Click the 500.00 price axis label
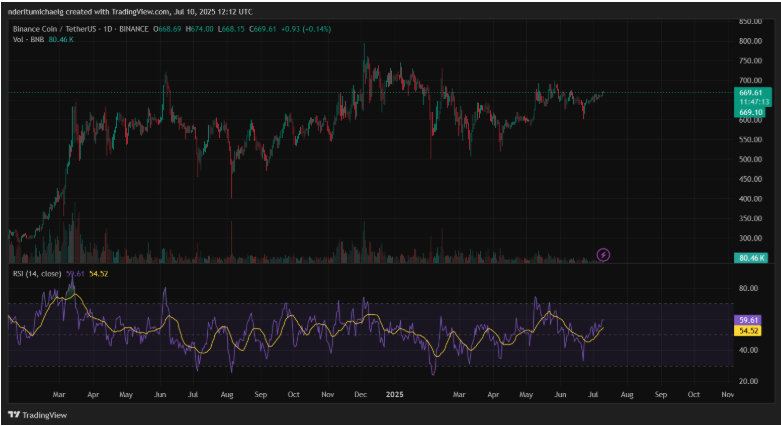The width and height of the screenshot is (781, 426). 750,159
